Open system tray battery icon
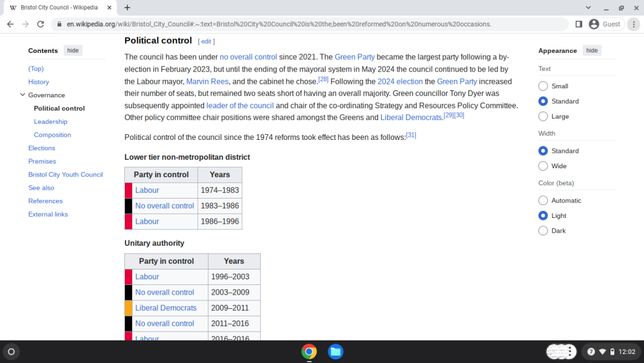This screenshot has height=363, width=644. tap(612, 351)
